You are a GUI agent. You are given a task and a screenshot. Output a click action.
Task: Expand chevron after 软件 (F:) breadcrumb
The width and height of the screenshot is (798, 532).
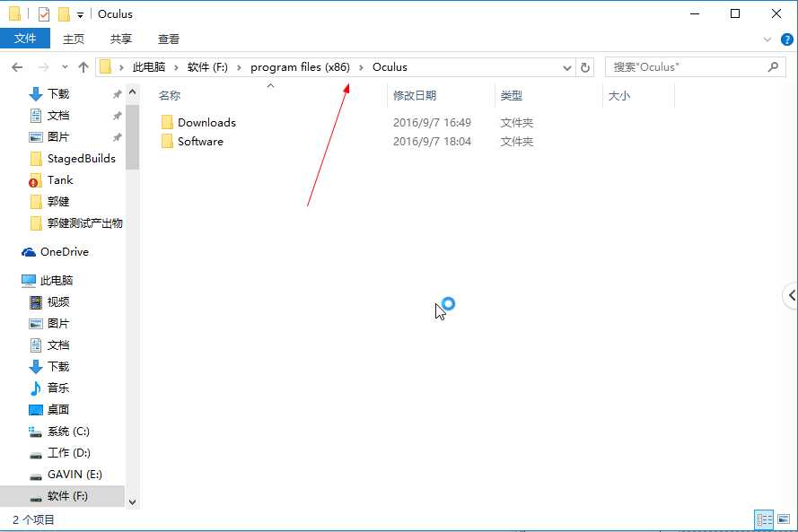pyautogui.click(x=239, y=67)
